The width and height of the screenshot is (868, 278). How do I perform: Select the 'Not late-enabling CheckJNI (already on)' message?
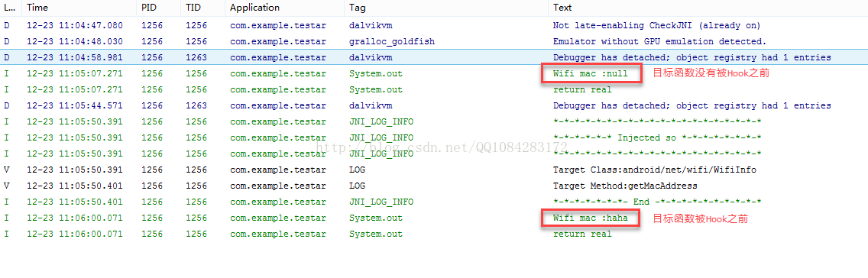[x=656, y=25]
